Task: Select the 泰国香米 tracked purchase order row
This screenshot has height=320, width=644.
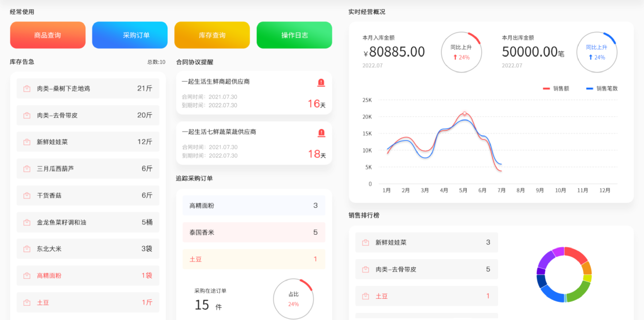Action: [254, 232]
